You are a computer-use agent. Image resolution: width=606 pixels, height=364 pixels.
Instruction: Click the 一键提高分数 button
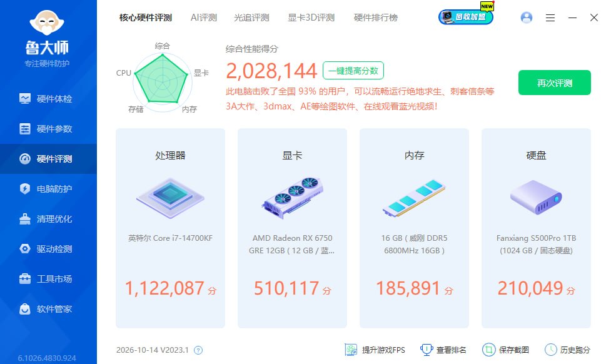(x=353, y=71)
